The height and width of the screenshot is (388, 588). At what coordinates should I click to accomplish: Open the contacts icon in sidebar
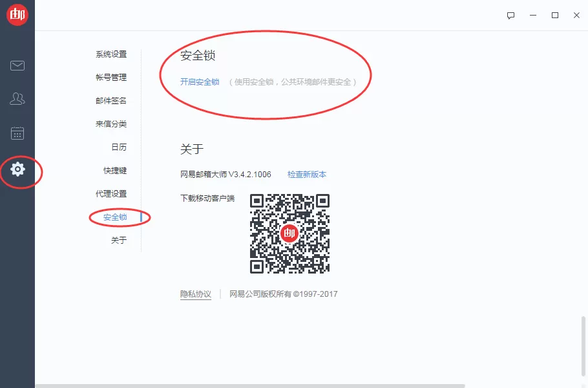[17, 99]
